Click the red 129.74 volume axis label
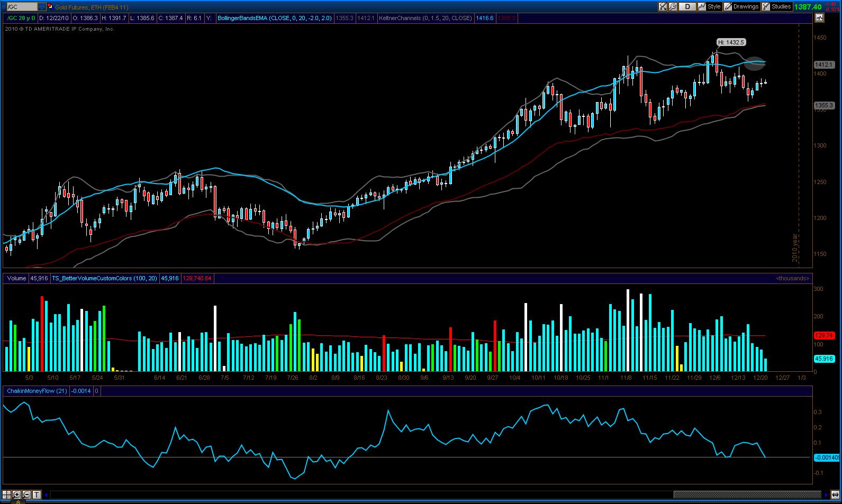842x504 pixels. point(825,335)
